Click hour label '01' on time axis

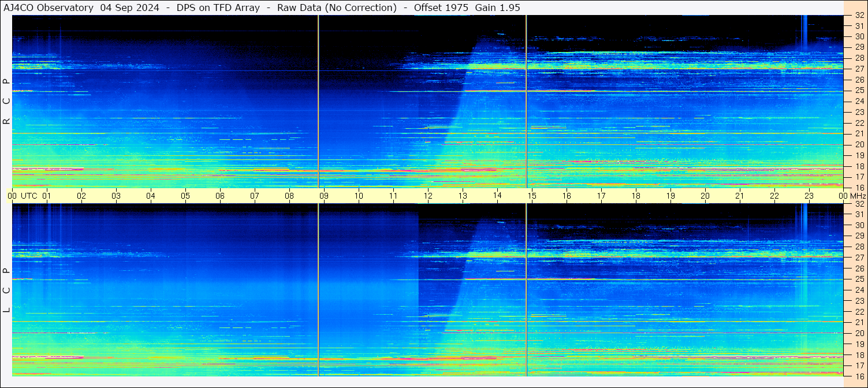tap(47, 196)
